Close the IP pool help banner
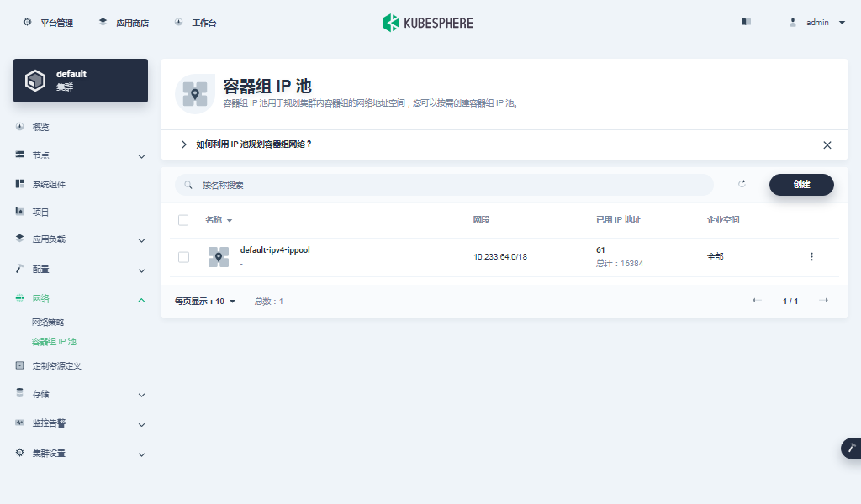 pyautogui.click(x=827, y=144)
